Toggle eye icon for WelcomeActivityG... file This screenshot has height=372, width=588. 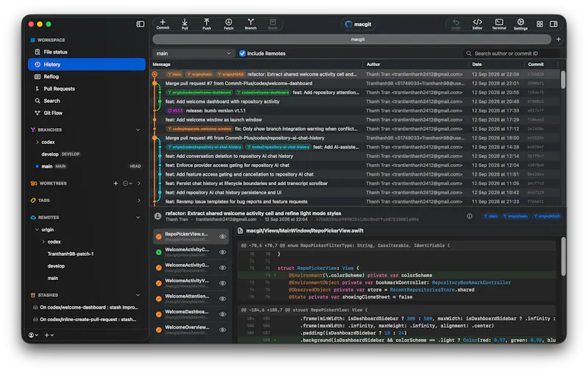pyautogui.click(x=223, y=268)
